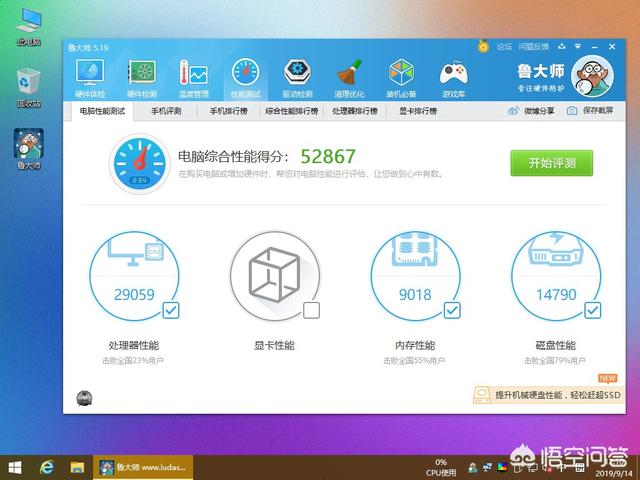
Task: Switch to the 综合性能排行榜 tab
Action: (x=291, y=111)
